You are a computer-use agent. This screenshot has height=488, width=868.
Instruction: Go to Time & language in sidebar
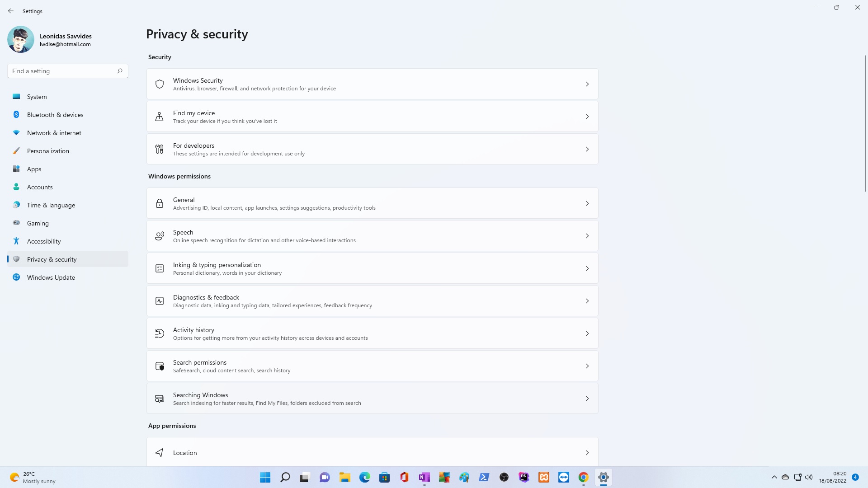[68, 205]
